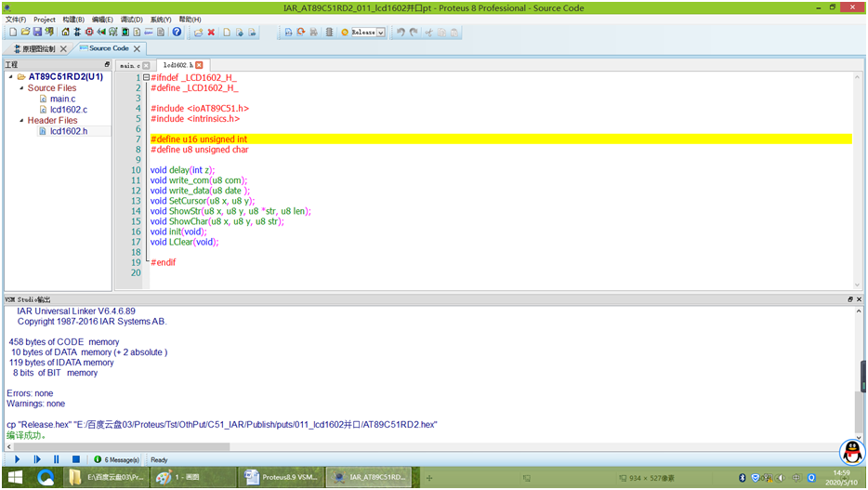This screenshot has width=868, height=490.
Task: Open the 构建(B) menu
Action: pyautogui.click(x=73, y=20)
